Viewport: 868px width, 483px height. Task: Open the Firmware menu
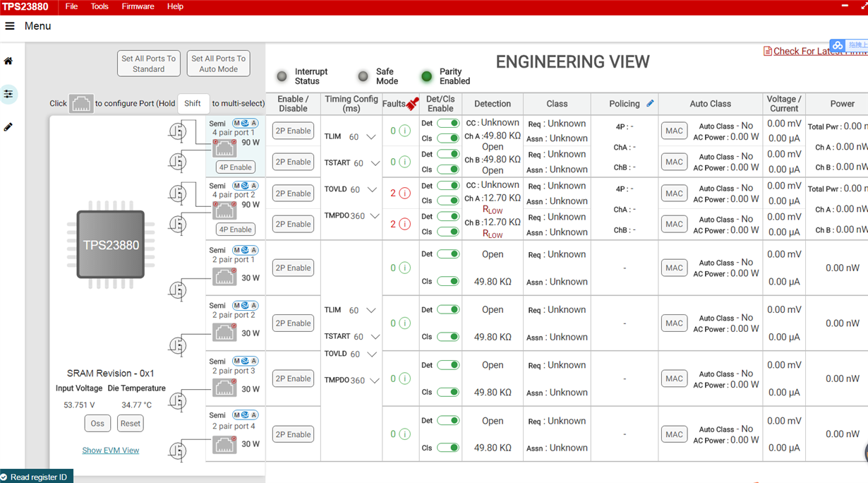coord(138,6)
